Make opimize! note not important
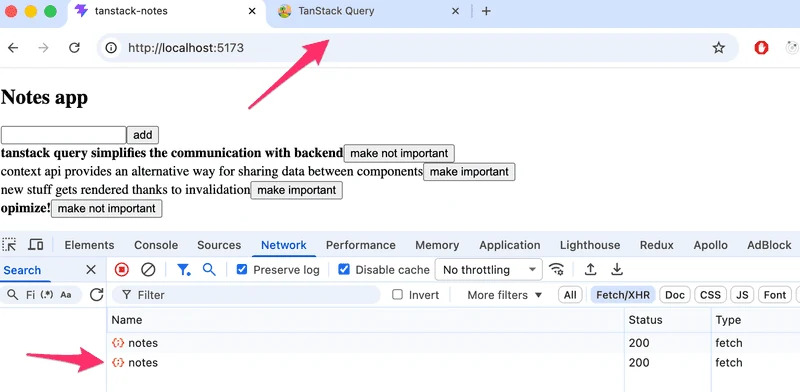Viewport: 800px width, 392px height. (x=107, y=208)
